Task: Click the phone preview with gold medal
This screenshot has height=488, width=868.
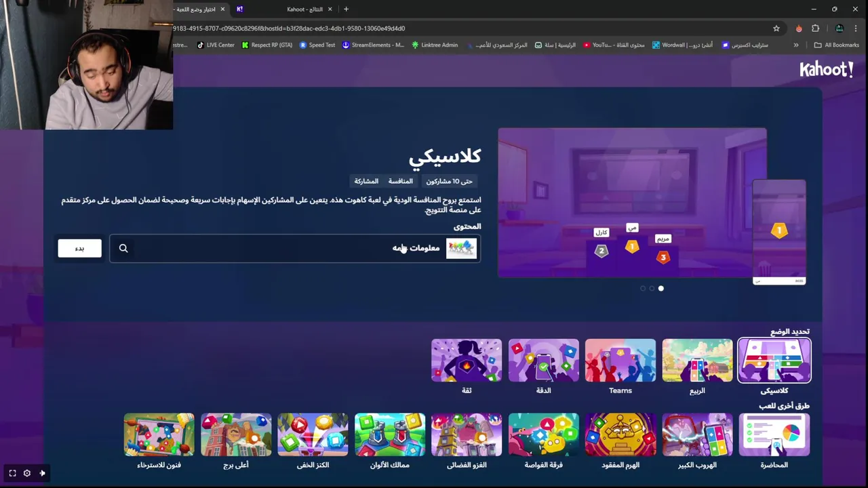Action: click(779, 232)
